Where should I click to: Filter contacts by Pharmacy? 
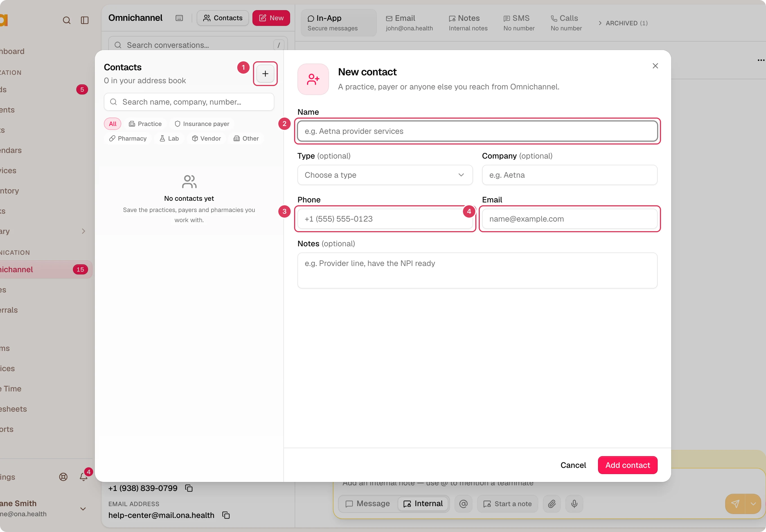point(128,138)
